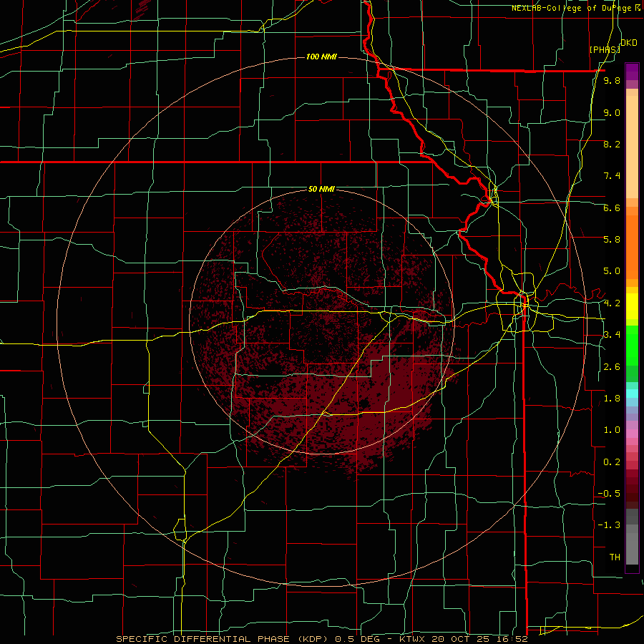Click the 9.0 value on the color scale
644x644 pixels.
[x=612, y=112]
